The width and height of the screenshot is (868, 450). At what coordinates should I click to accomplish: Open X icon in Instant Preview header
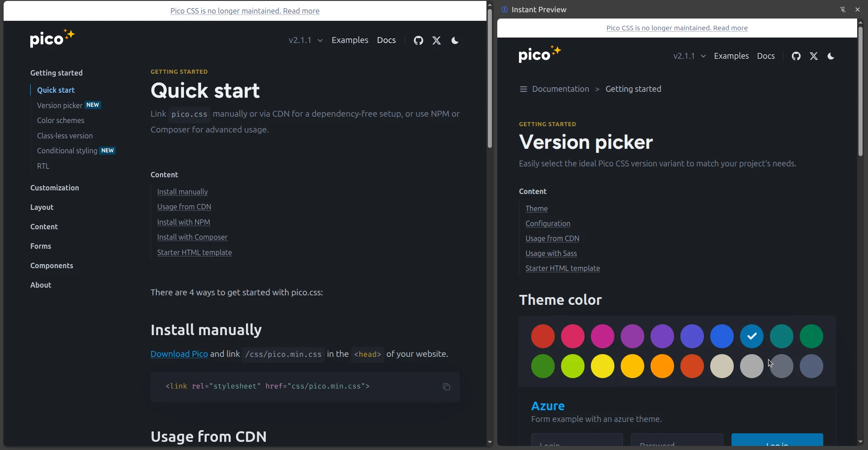click(x=814, y=56)
